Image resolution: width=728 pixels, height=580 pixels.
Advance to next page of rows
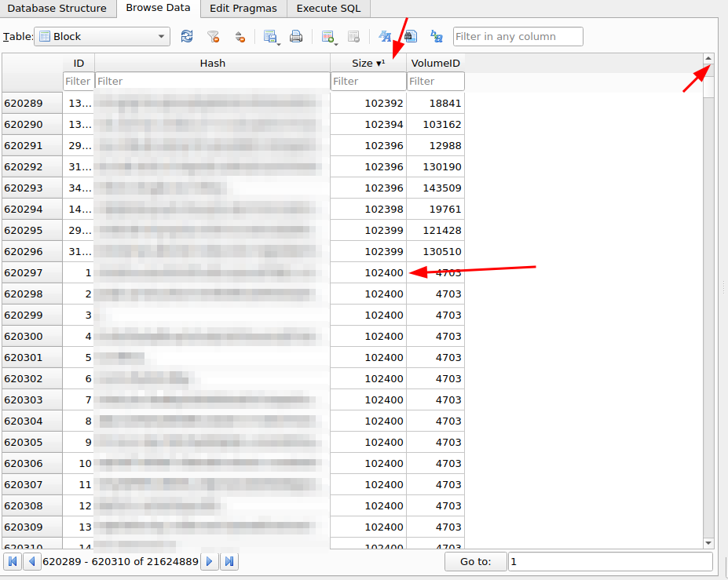(210, 561)
